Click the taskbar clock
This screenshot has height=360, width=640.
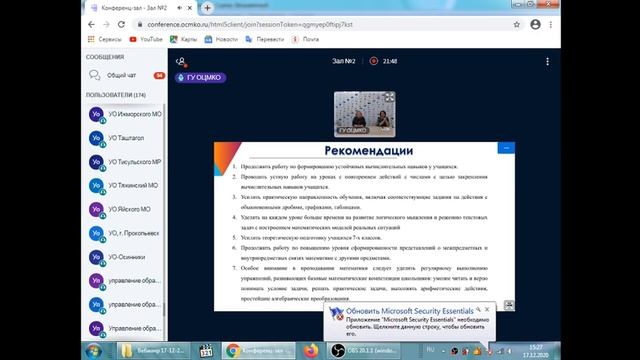point(536,351)
